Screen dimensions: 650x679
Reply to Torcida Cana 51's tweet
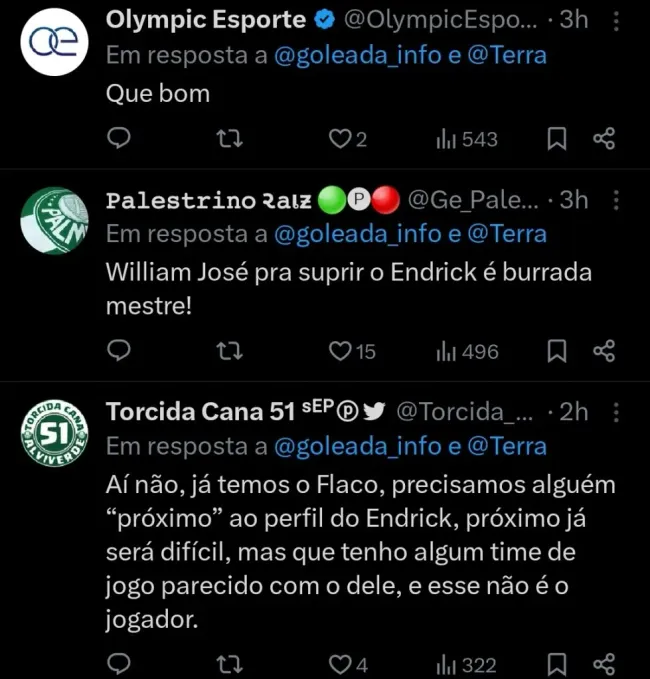pos(119,664)
